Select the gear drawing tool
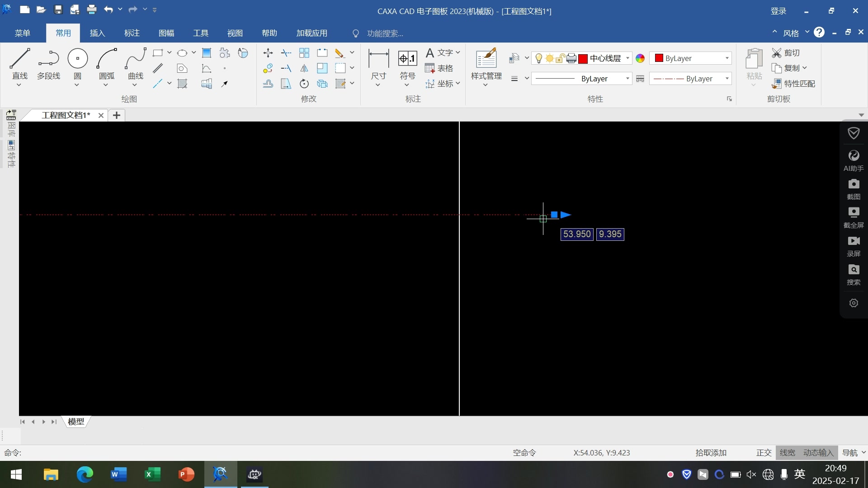Screen dimensions: 868x488 [225, 53]
